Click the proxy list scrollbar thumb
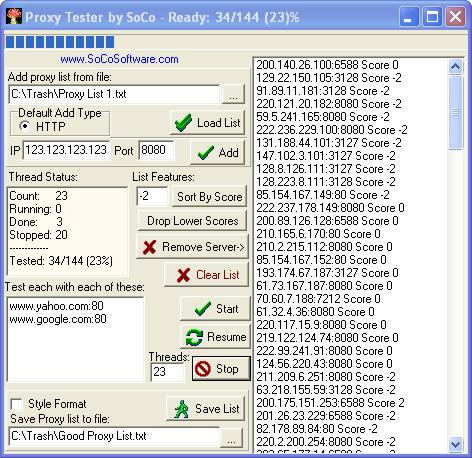472x458 pixels. (455, 112)
